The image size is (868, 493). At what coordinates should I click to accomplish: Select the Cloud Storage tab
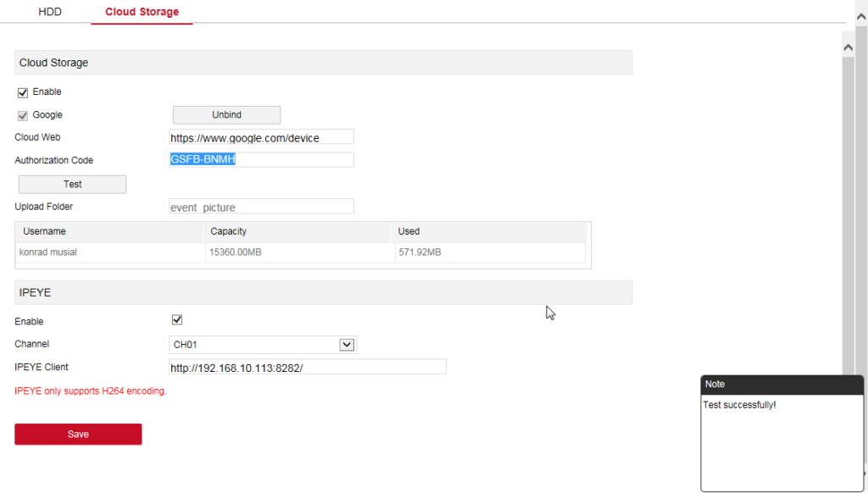[x=141, y=12]
